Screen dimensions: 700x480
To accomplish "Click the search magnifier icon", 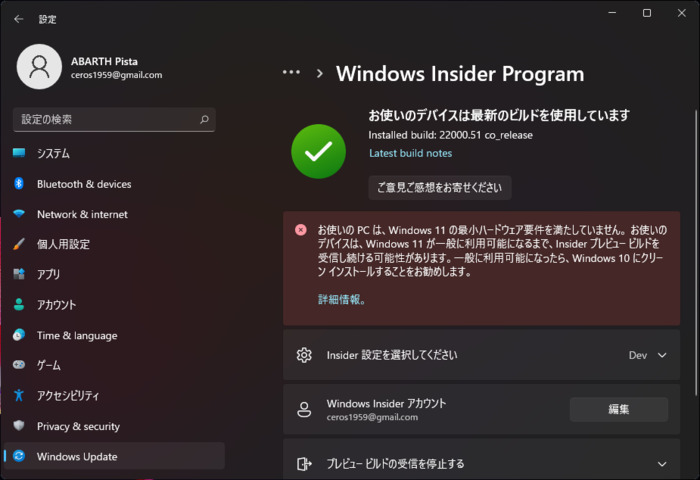I will [x=204, y=119].
